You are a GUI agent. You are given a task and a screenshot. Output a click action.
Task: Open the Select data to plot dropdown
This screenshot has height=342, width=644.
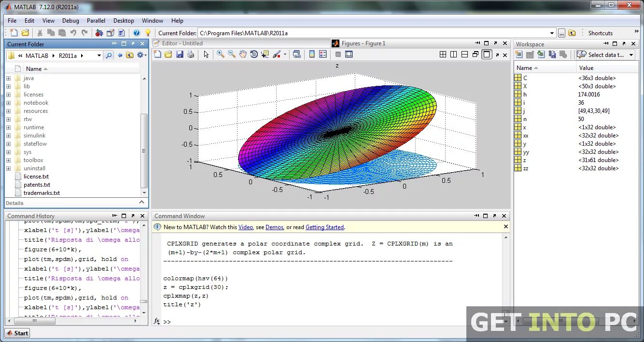tap(632, 55)
